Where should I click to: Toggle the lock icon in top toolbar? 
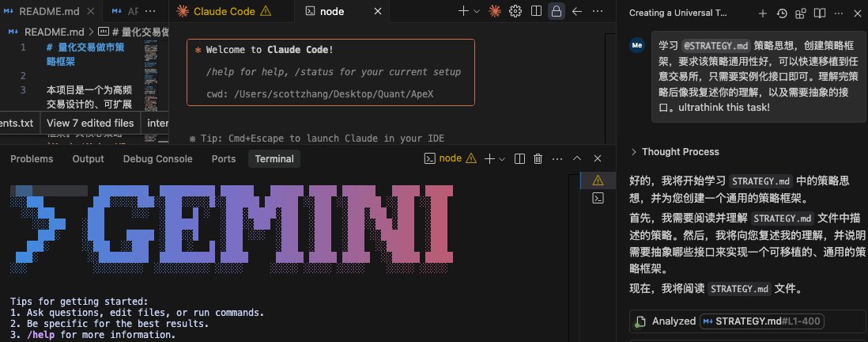point(556,11)
